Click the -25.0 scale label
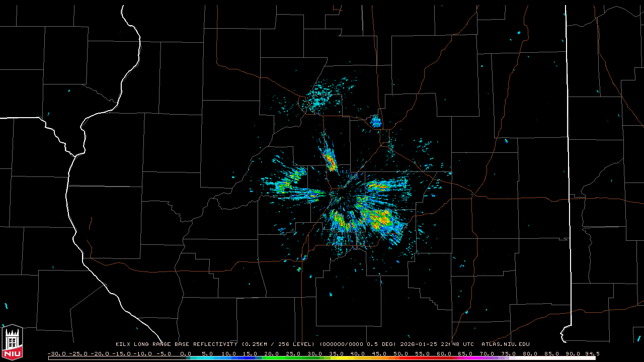 coord(78,353)
